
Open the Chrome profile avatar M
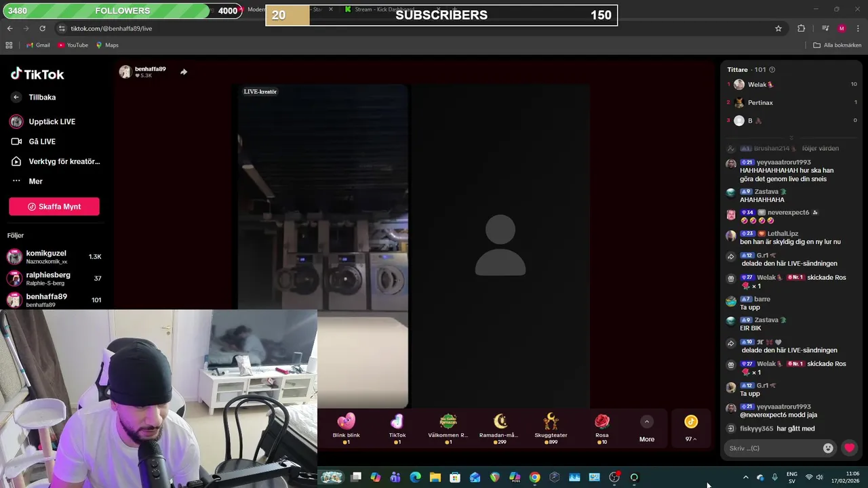(842, 28)
